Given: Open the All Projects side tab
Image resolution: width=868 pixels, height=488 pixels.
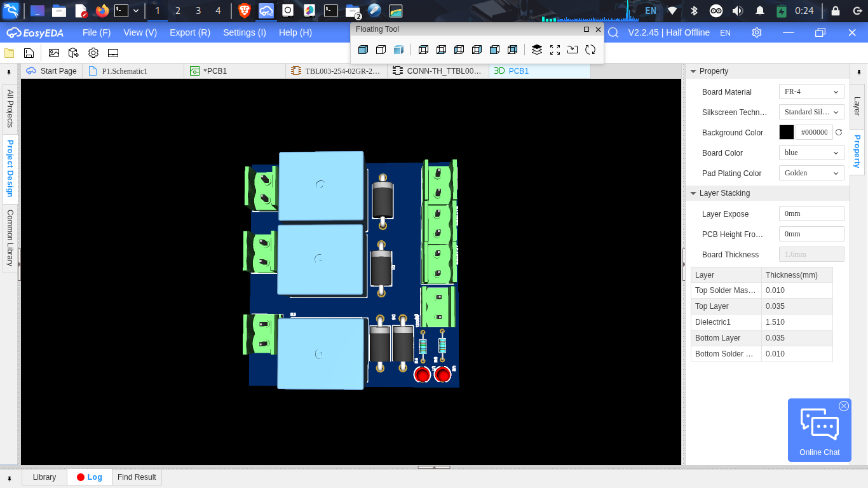Looking at the screenshot, I should pos(10,109).
